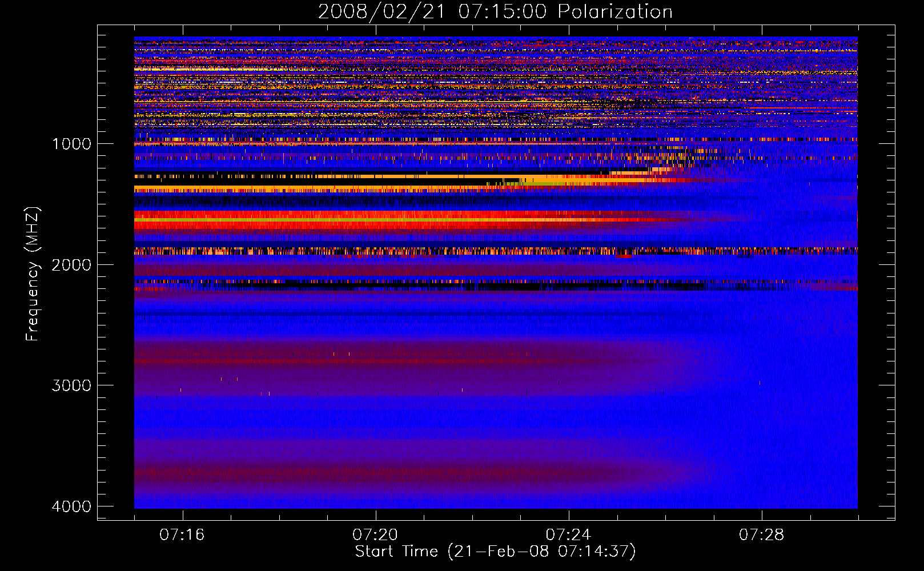Click the 07:16 time tick label

(x=182, y=535)
